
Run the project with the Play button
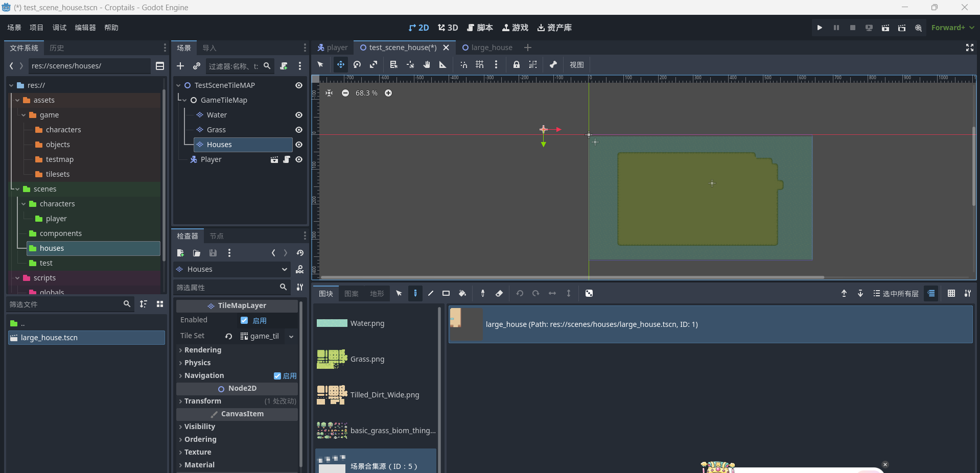point(820,28)
